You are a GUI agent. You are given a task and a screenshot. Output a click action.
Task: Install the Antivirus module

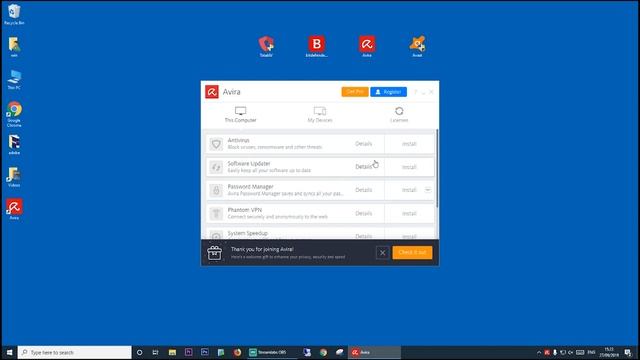click(x=409, y=144)
